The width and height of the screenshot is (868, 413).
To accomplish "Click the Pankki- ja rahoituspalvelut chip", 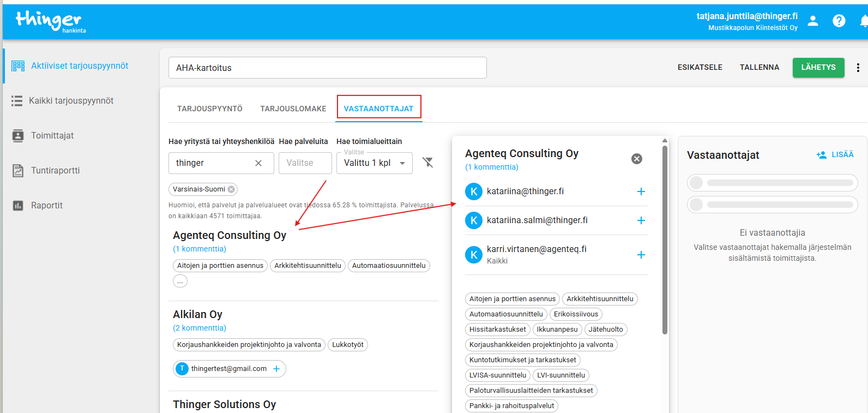I will [511, 406].
